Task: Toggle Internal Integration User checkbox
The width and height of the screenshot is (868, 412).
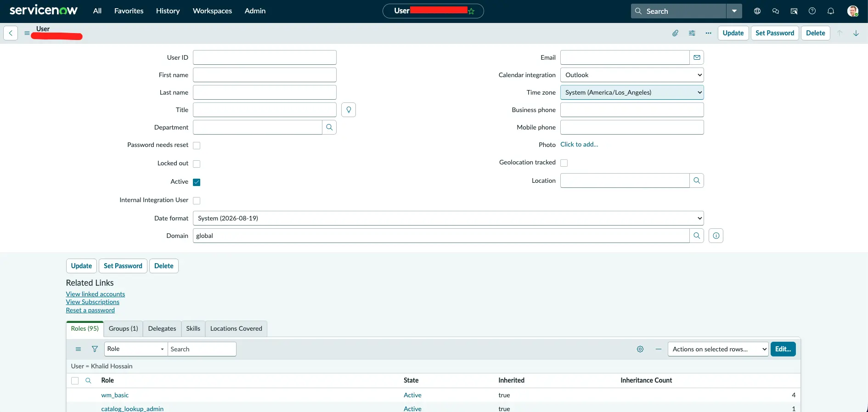Action: click(x=197, y=201)
